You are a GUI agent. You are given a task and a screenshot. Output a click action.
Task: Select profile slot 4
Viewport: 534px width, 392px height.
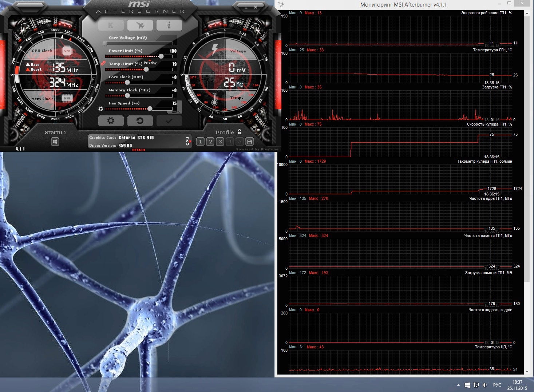[230, 142]
